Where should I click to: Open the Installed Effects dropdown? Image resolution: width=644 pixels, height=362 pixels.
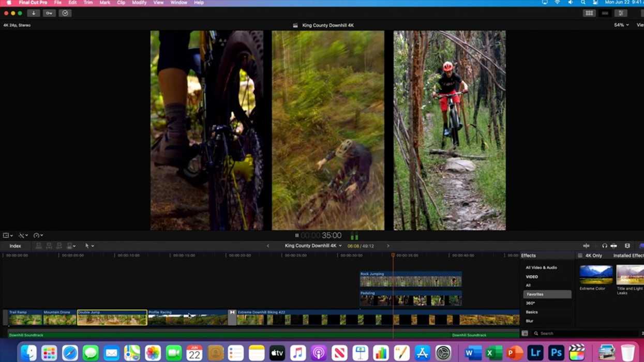pyautogui.click(x=628, y=255)
